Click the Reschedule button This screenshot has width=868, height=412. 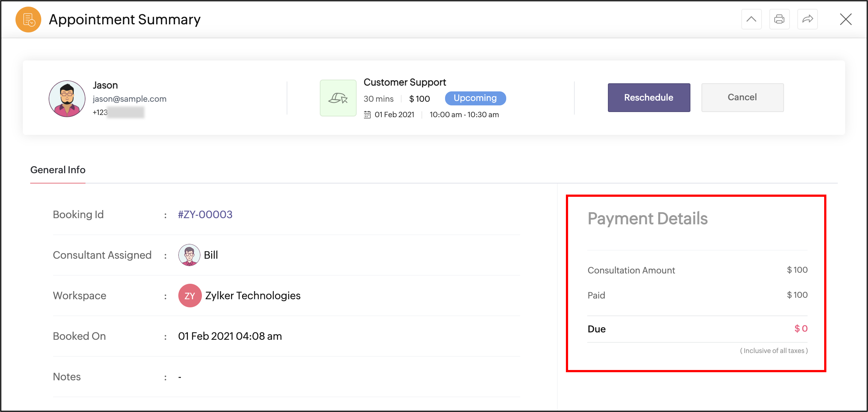tap(648, 98)
